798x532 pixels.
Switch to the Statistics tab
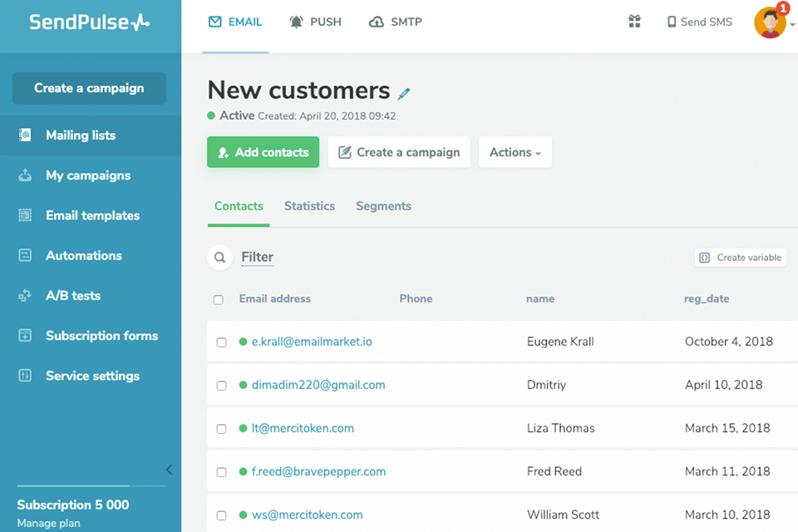[x=309, y=206]
